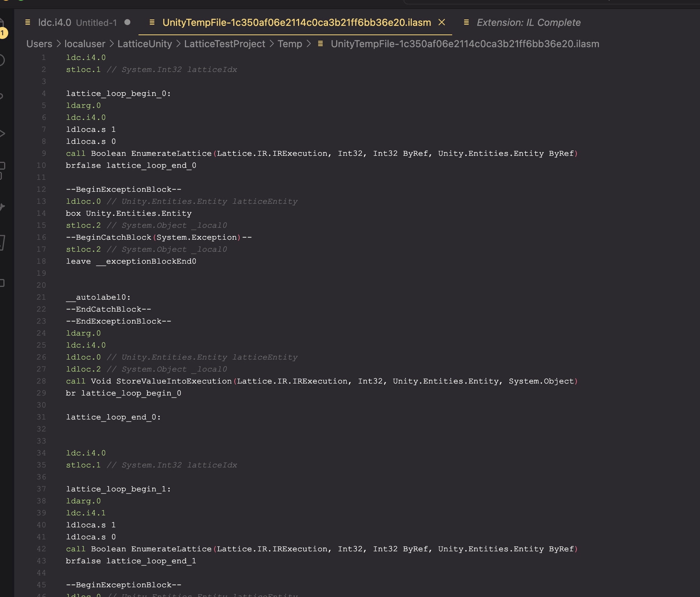The width and height of the screenshot is (700, 597).
Task: Open the LatticeTestProject breadcrumb dropdown
Action: pyautogui.click(x=225, y=44)
